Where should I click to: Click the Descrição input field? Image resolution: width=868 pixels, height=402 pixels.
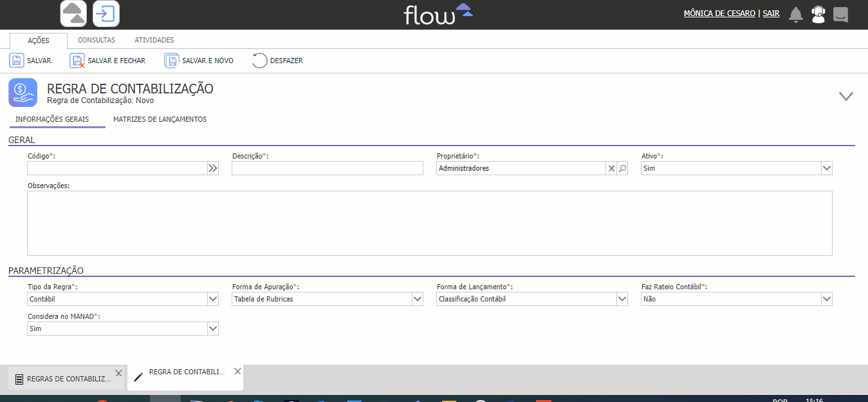point(328,168)
